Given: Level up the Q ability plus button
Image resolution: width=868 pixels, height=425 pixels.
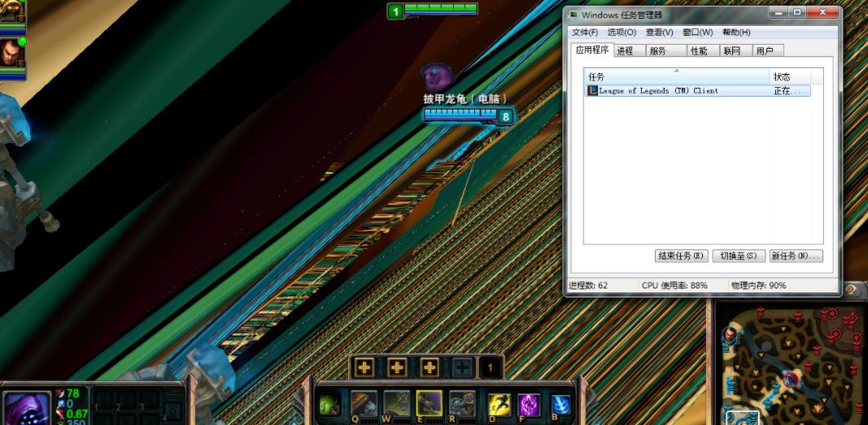Looking at the screenshot, I should pos(364,367).
